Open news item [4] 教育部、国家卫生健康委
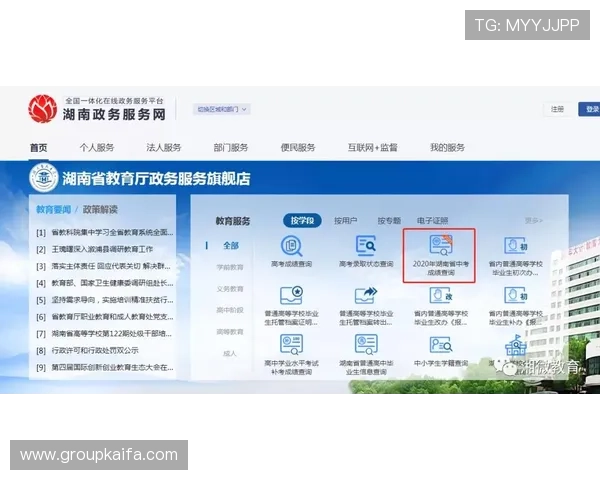The height and width of the screenshot is (480, 600). click(105, 283)
